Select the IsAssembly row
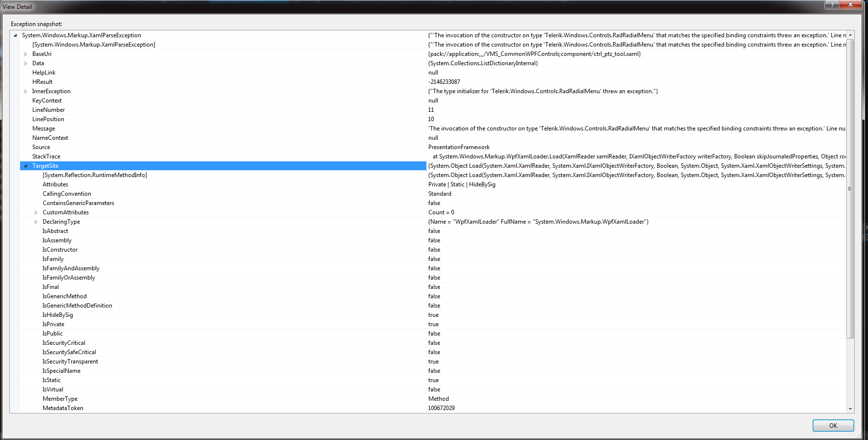 [433, 240]
